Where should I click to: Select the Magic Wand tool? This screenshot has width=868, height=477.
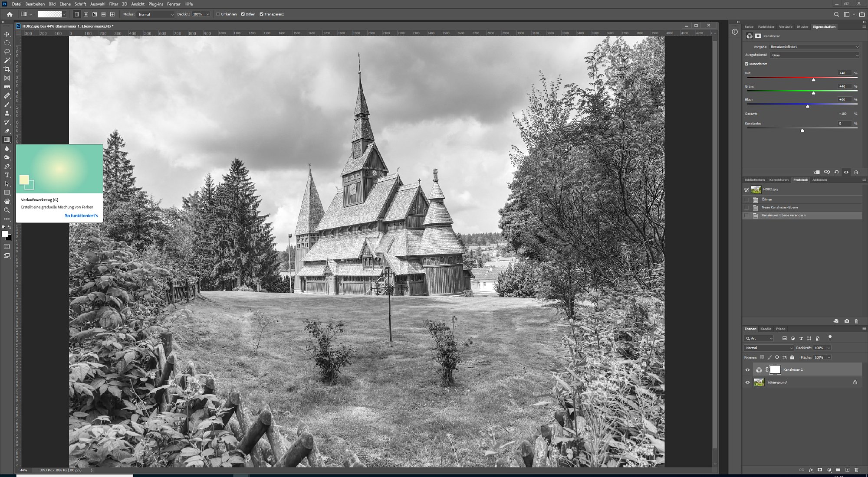click(x=7, y=60)
